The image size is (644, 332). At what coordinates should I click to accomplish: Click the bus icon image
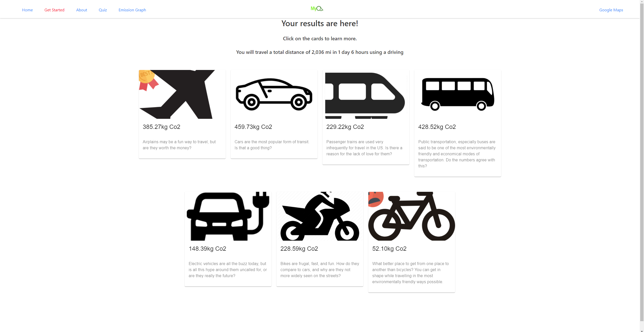pyautogui.click(x=458, y=94)
